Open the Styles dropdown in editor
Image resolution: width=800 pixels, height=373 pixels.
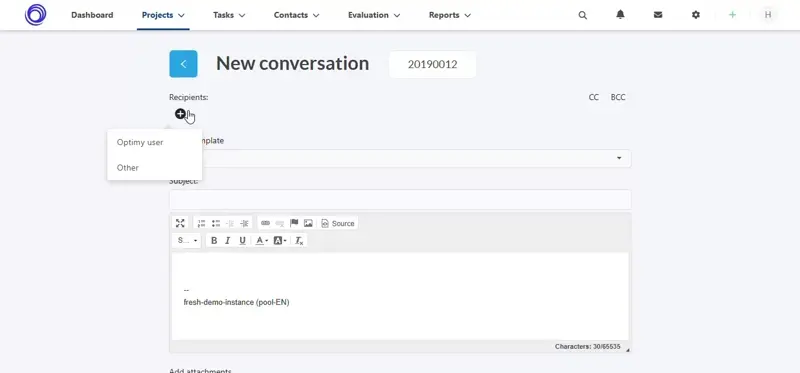tap(187, 240)
